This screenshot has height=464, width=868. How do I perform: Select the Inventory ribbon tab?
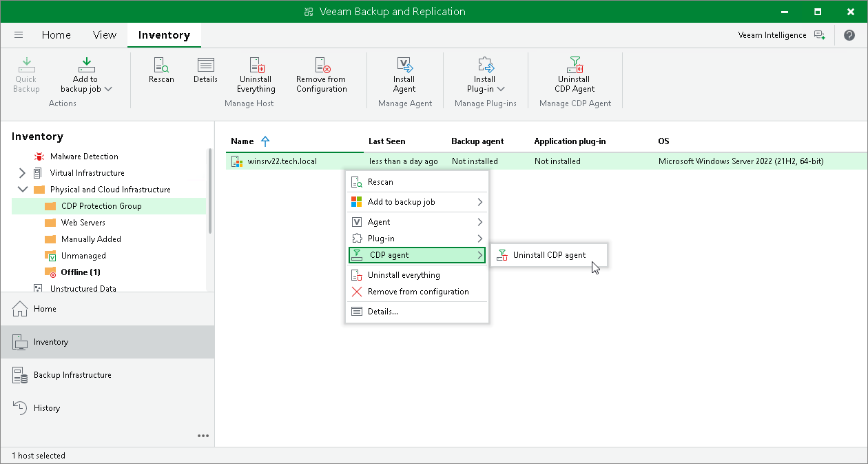[164, 35]
